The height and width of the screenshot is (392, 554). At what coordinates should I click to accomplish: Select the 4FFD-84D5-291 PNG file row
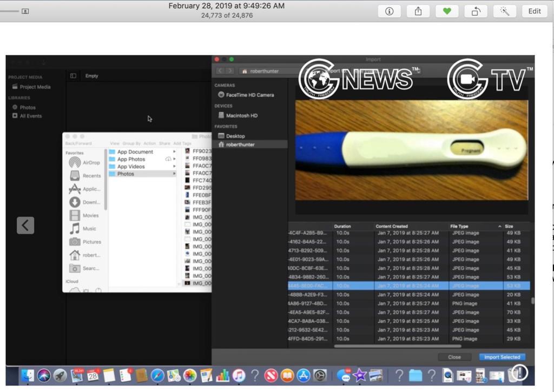[x=409, y=338]
